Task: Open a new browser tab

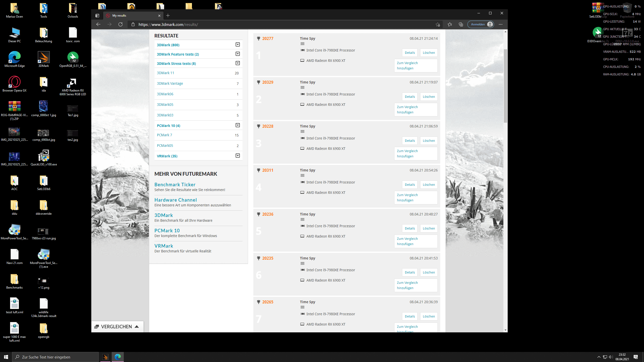Action: [x=168, y=16]
